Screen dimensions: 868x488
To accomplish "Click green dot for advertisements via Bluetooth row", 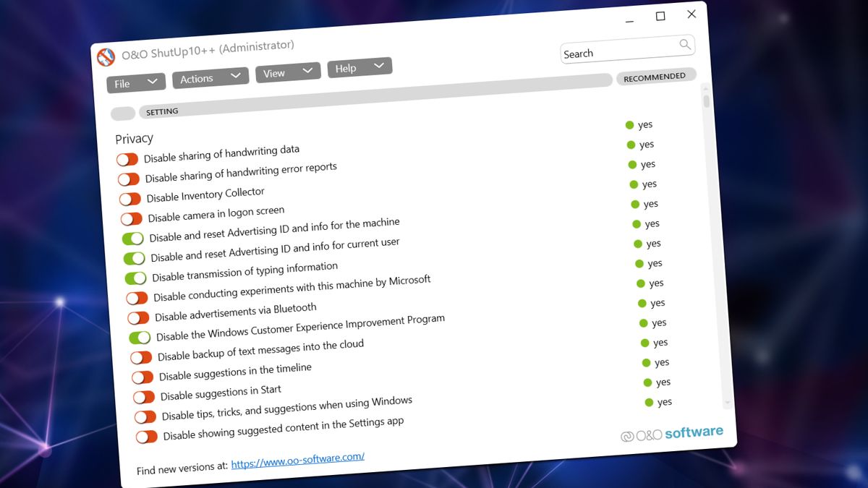I will click(x=641, y=283).
